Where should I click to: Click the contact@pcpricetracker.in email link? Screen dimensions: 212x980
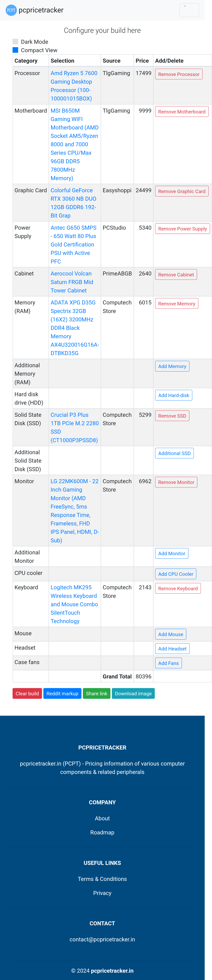tap(102, 939)
